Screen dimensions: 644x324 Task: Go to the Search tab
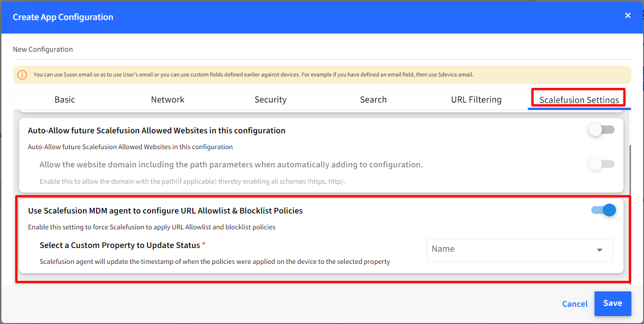(x=373, y=100)
